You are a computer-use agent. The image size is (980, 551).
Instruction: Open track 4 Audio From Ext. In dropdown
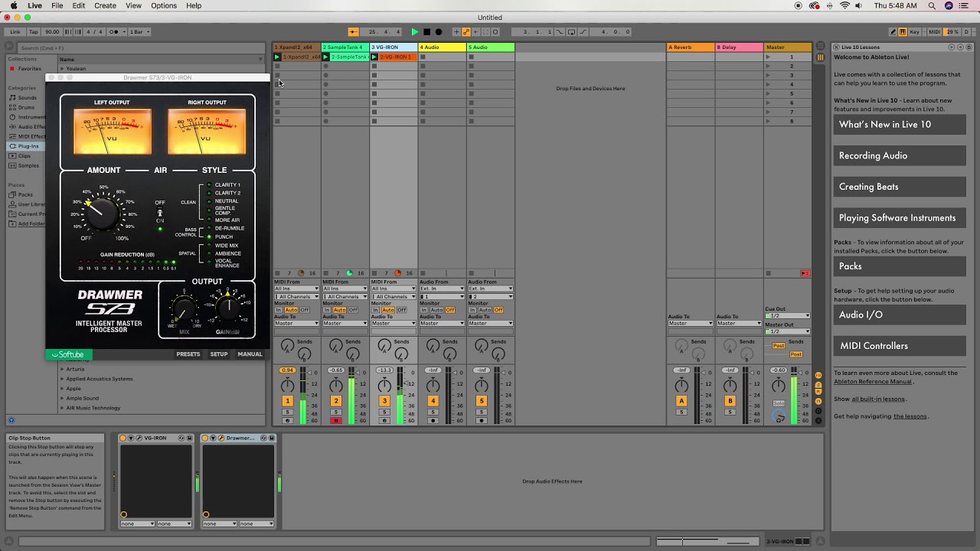[443, 289]
